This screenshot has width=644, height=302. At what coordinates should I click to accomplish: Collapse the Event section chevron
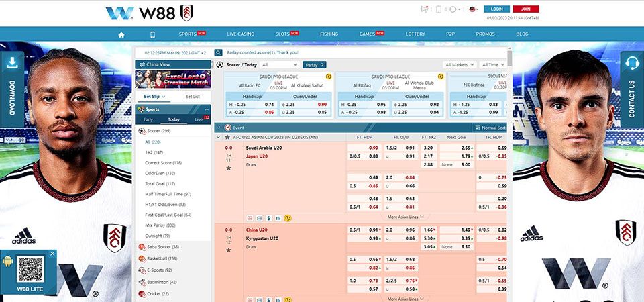click(218, 128)
